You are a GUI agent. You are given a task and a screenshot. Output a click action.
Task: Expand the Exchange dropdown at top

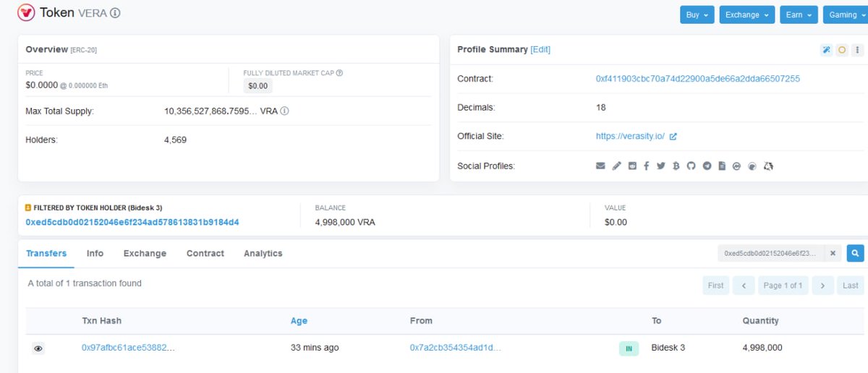(747, 15)
